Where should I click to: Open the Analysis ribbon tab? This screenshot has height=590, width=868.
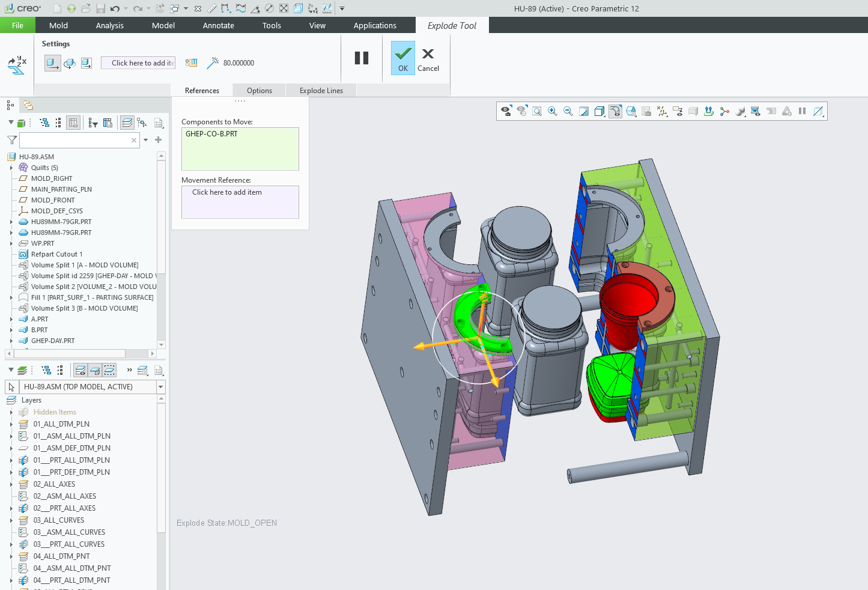coord(109,25)
